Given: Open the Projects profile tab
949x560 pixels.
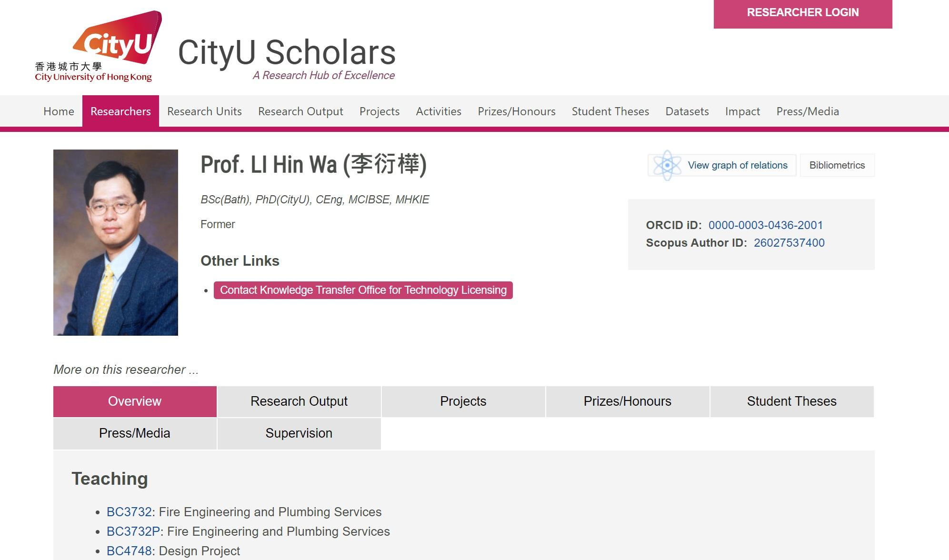Looking at the screenshot, I should pos(463,401).
